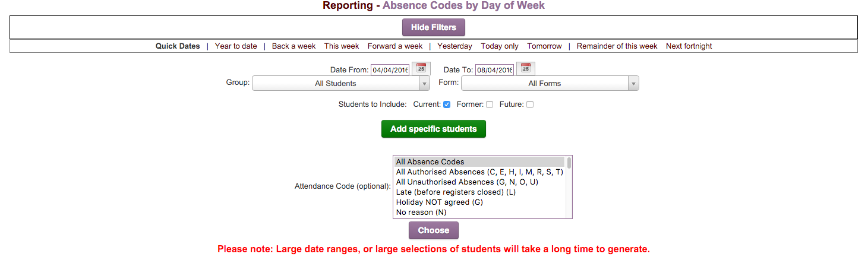
Task: Click the Hide Filters button
Action: [434, 27]
